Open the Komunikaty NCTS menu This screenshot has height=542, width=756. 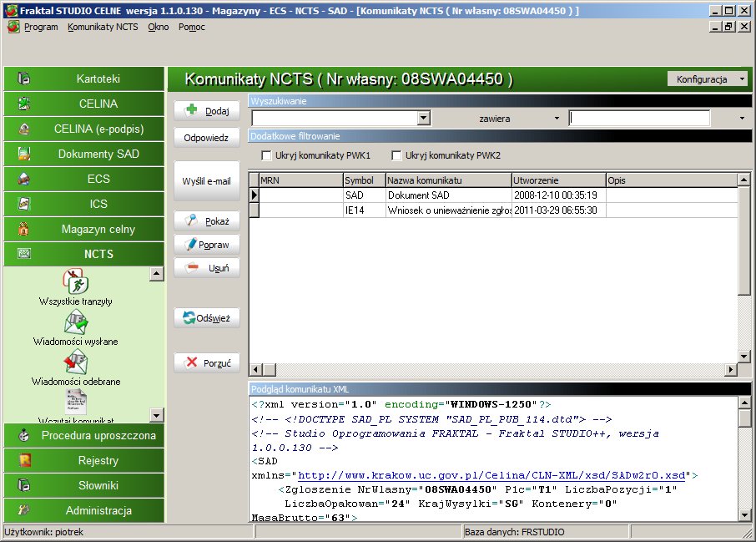point(103,27)
